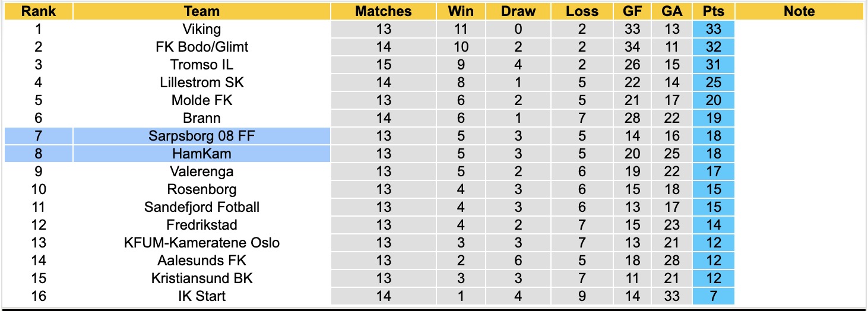Image resolution: width=868 pixels, height=311 pixels.
Task: Select the Matches column header
Action: (384, 11)
